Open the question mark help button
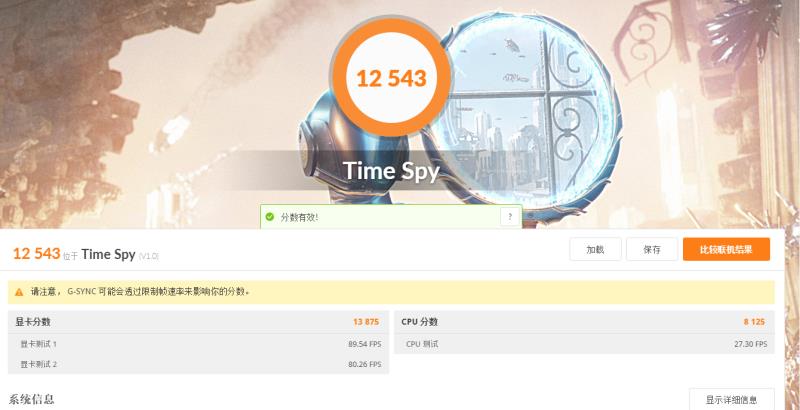 510,217
